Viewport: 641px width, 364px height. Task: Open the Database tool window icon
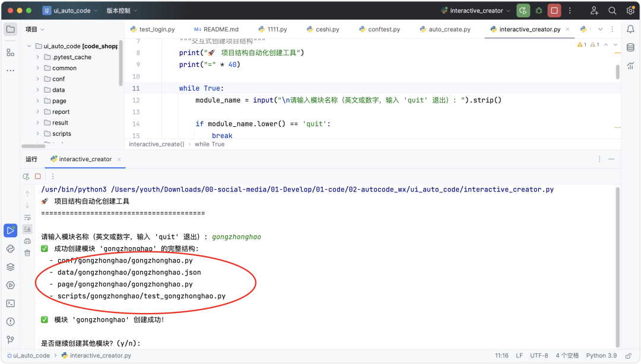(x=630, y=47)
